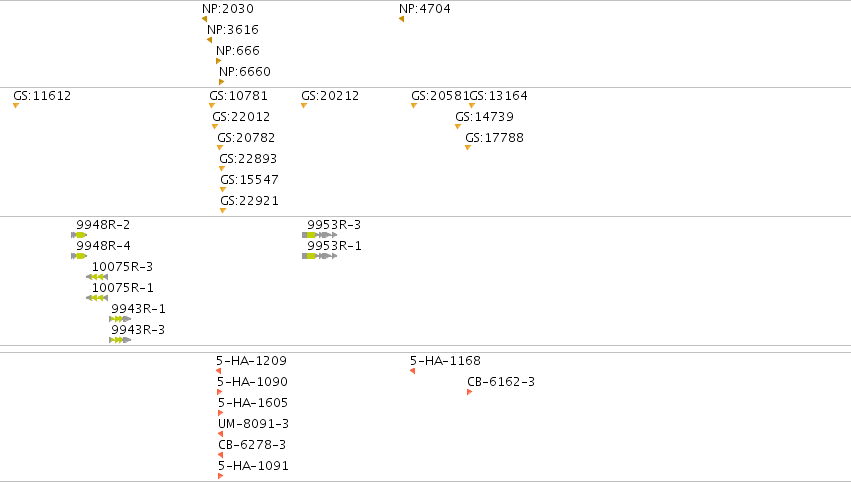Viewport: 851px width, 482px height.
Task: Click the GS:20782 text label
Action: (x=246, y=138)
